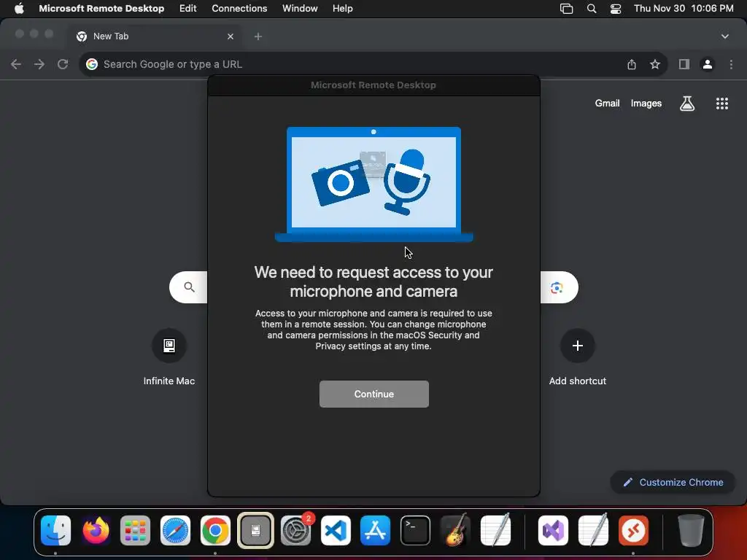This screenshot has width=747, height=560.
Task: Open the Connections menu
Action: 239,9
